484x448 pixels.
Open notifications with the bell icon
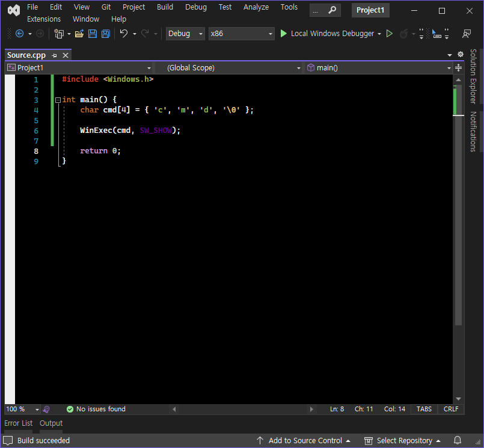[x=458, y=440]
